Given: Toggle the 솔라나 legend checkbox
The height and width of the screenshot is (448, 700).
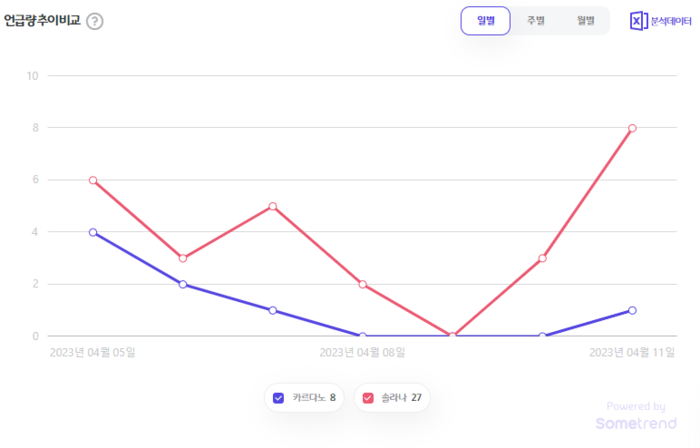Looking at the screenshot, I should click(x=367, y=398).
